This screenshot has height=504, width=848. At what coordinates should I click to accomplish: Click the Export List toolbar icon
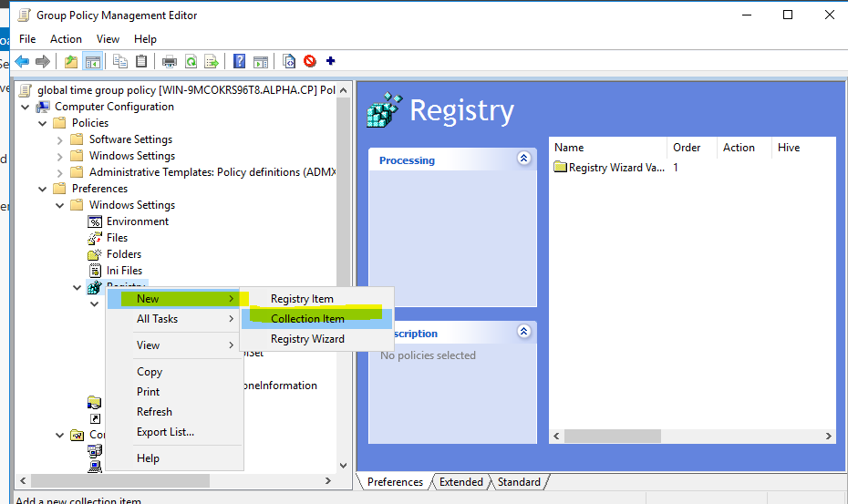(x=212, y=61)
